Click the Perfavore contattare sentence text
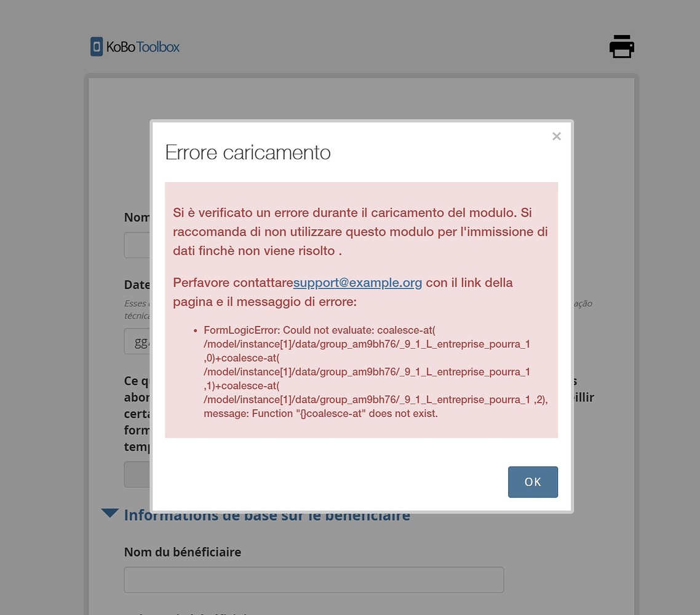 click(343, 292)
